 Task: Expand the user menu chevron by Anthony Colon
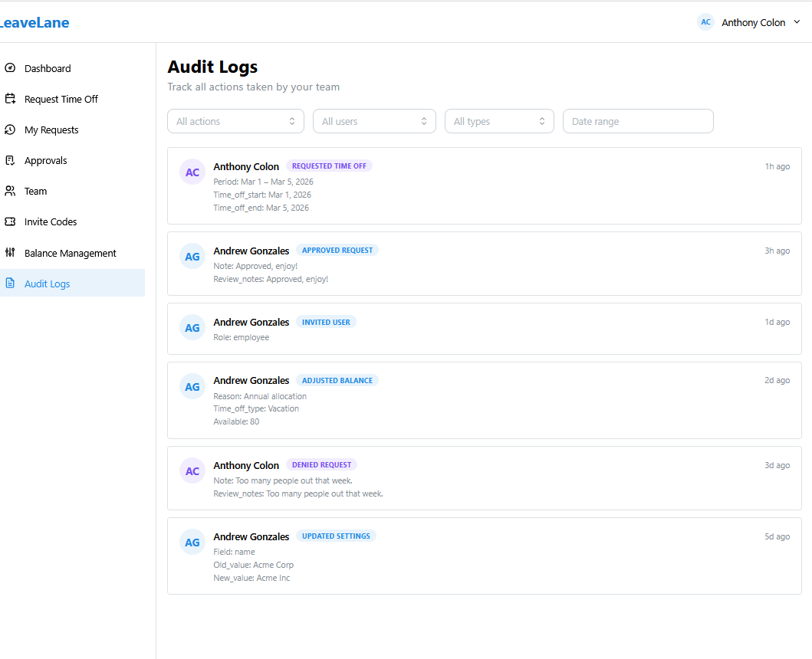tap(797, 22)
